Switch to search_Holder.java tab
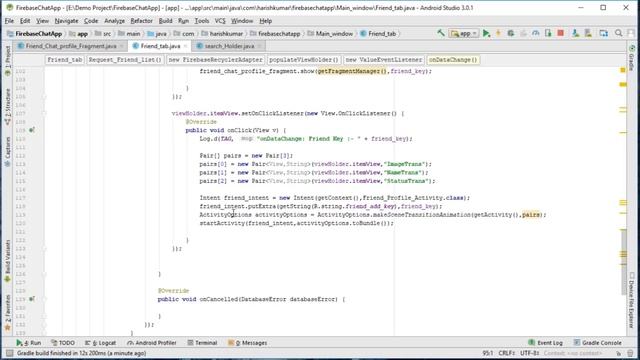 (229, 46)
